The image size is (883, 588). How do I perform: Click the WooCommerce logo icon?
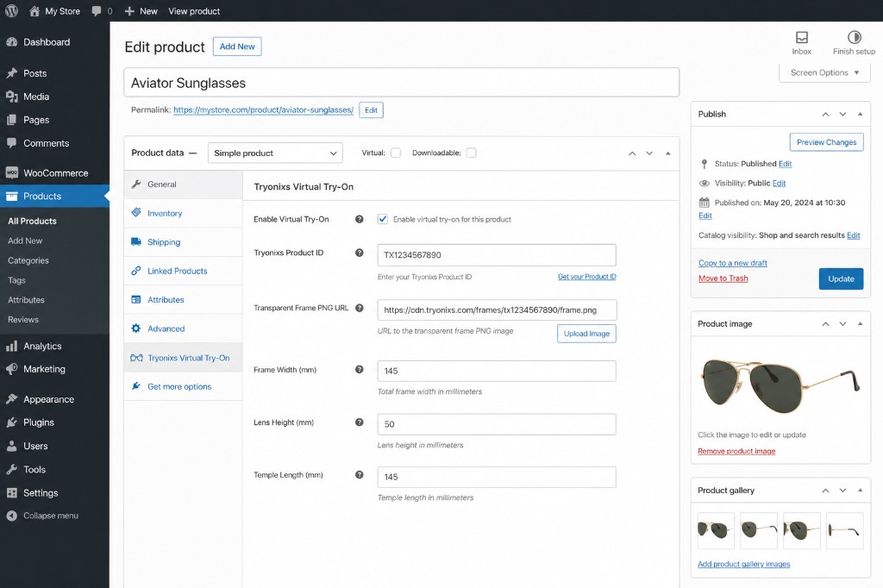(12, 172)
